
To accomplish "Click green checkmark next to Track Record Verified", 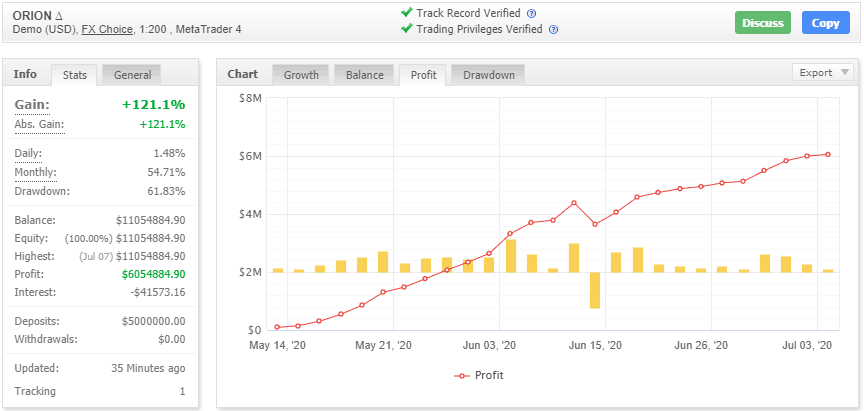I will coord(407,13).
